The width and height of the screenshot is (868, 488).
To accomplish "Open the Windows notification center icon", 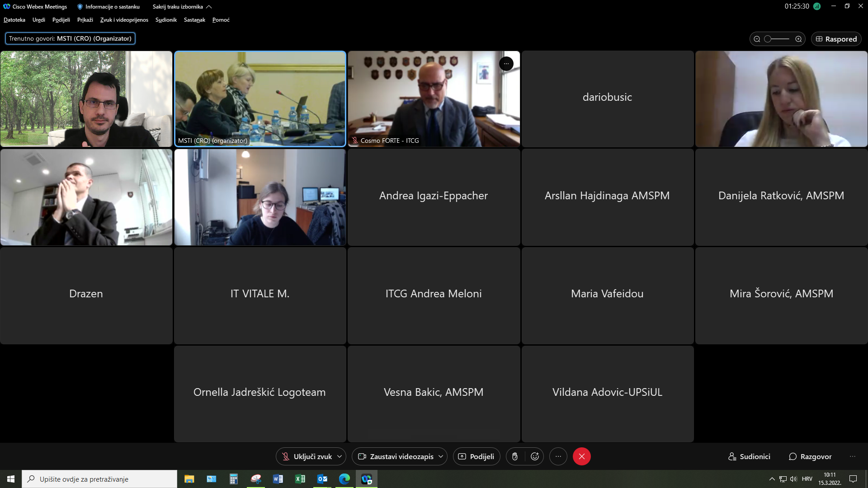I will 853,479.
